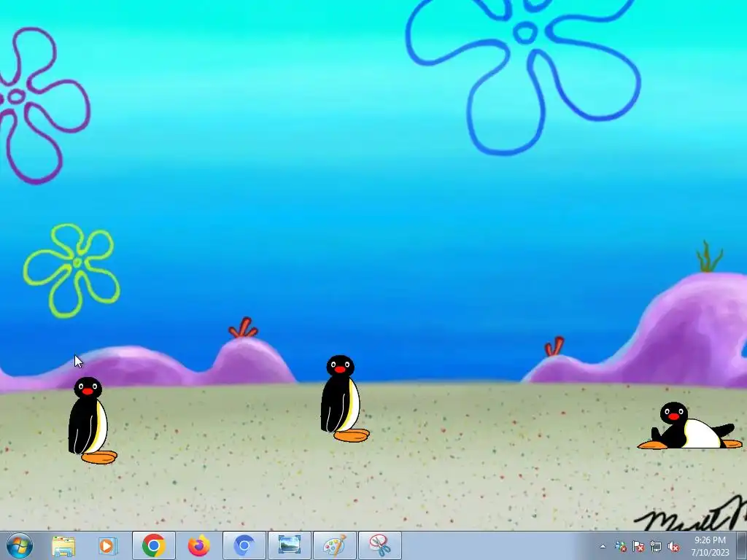Viewport: 747px width, 560px height.
Task: Open Windows Explorer from the taskbar
Action: (x=63, y=545)
